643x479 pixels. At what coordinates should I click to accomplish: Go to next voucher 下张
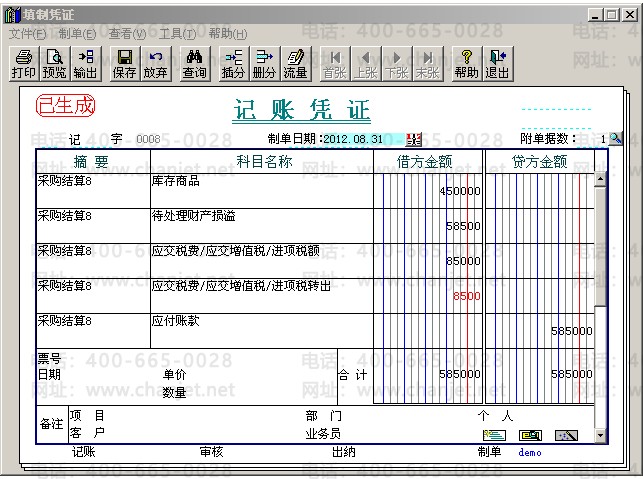[397, 64]
